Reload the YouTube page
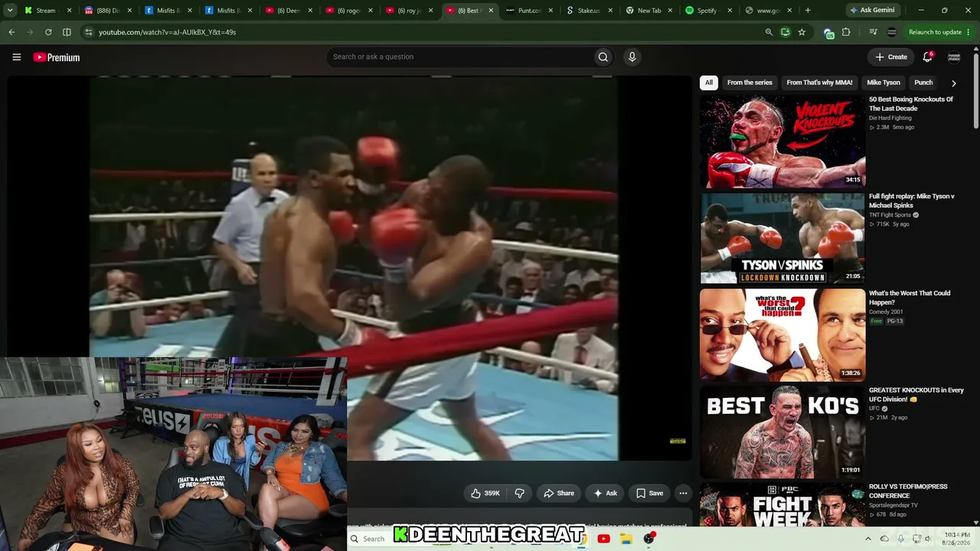The width and height of the screenshot is (980, 551). click(48, 32)
